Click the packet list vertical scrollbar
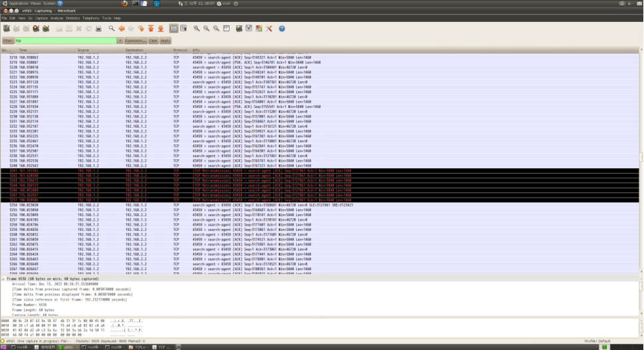Viewport: 644px width, 350px height. pos(641,160)
